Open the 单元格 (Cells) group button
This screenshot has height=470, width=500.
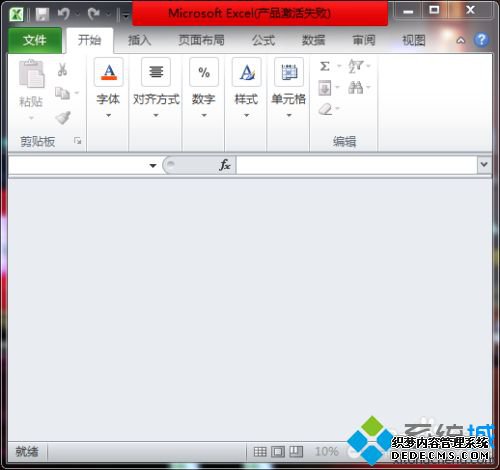[289, 88]
